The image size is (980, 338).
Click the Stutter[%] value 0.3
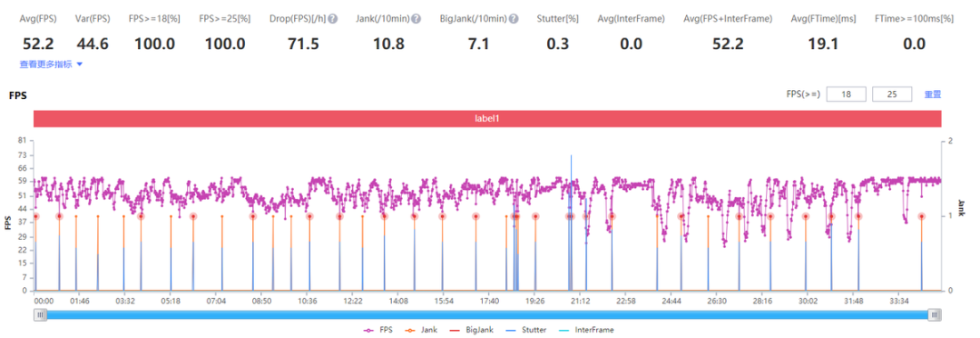click(x=557, y=44)
